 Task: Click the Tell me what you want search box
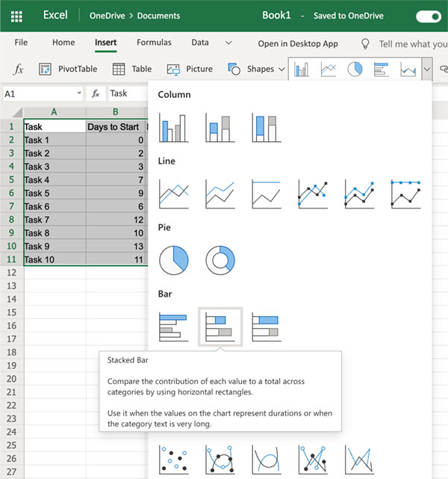pyautogui.click(x=413, y=44)
